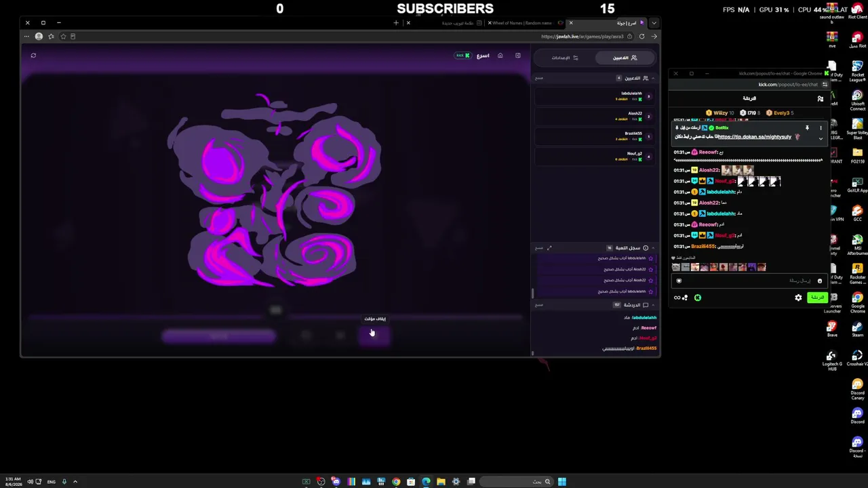Open File Explorer from taskbar
This screenshot has width=868, height=488.
tap(441, 482)
